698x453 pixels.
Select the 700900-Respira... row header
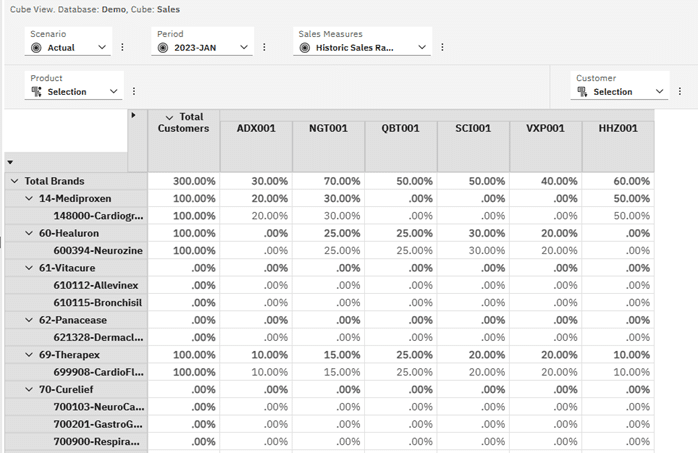(76, 441)
